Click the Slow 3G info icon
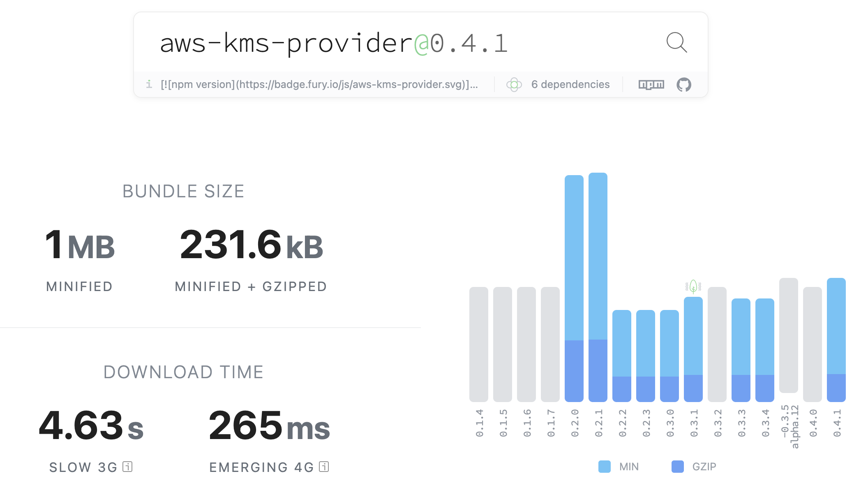This screenshot has height=504, width=868. (128, 467)
